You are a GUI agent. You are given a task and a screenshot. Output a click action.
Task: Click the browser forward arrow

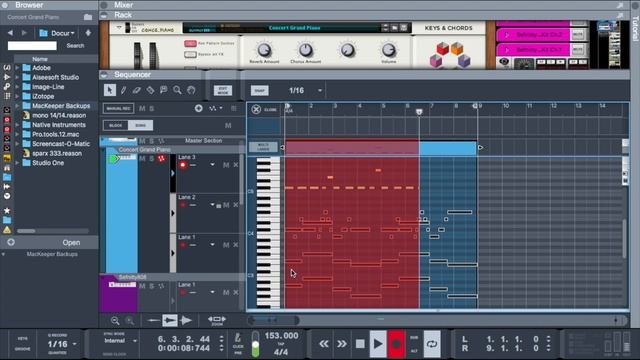click(24, 33)
